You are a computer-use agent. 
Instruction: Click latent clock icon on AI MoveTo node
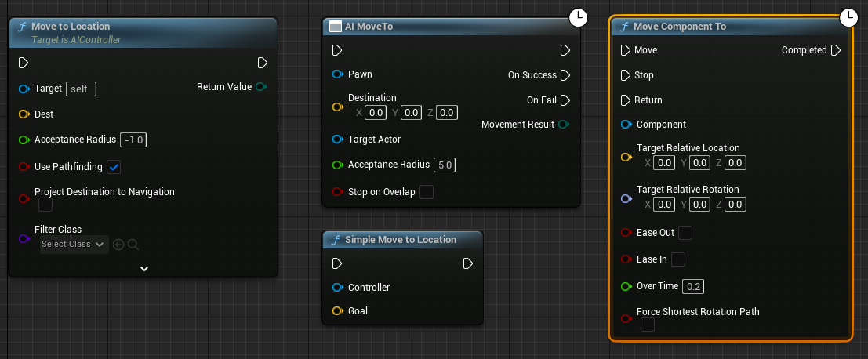(579, 18)
